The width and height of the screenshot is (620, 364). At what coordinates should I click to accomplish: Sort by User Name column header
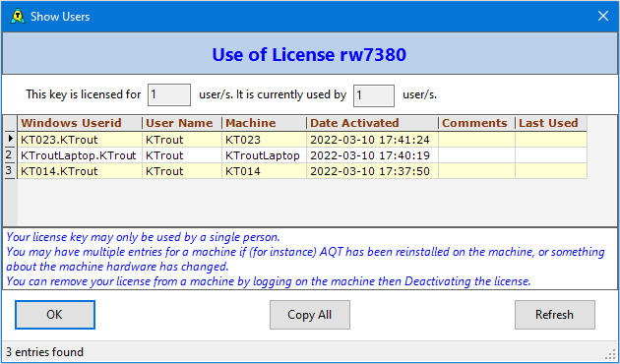182,123
